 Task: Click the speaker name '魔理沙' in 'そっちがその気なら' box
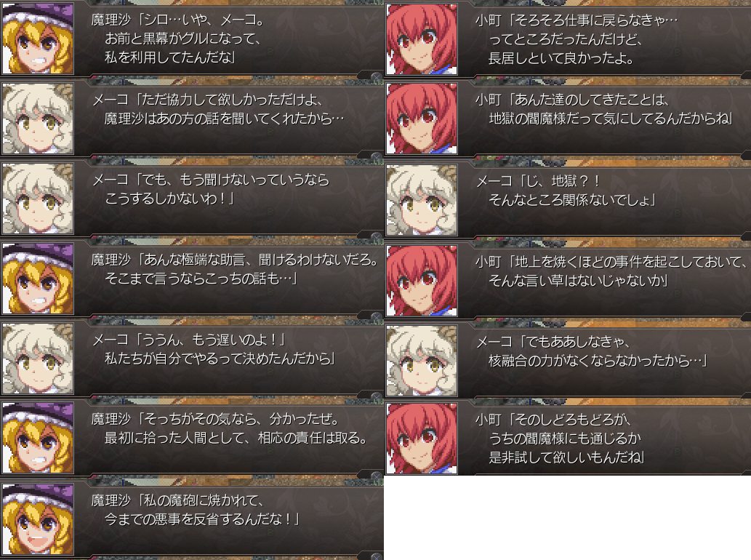[111, 419]
